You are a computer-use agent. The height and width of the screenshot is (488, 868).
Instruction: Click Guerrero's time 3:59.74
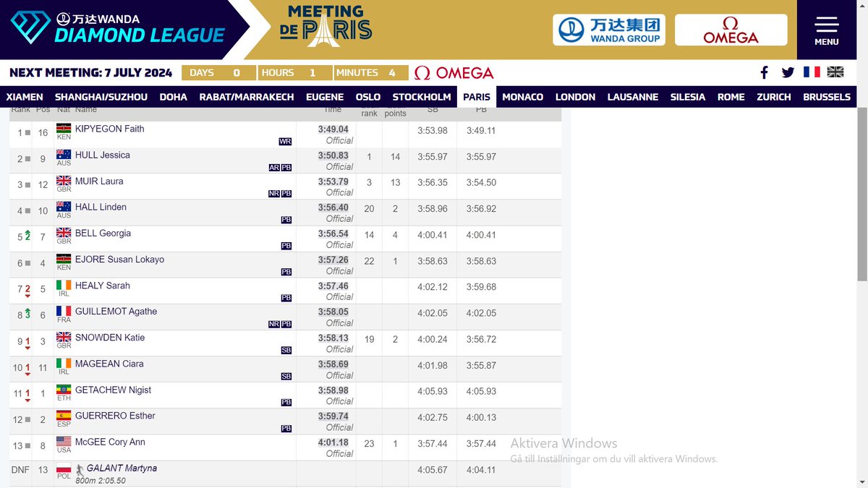coord(333,416)
